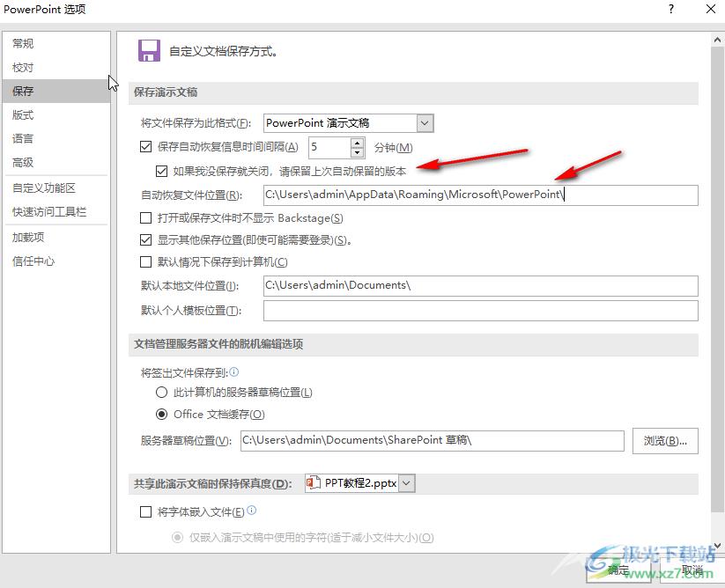Toggle 如果我没保存就关闭 keep last version checkbox

click(x=161, y=172)
